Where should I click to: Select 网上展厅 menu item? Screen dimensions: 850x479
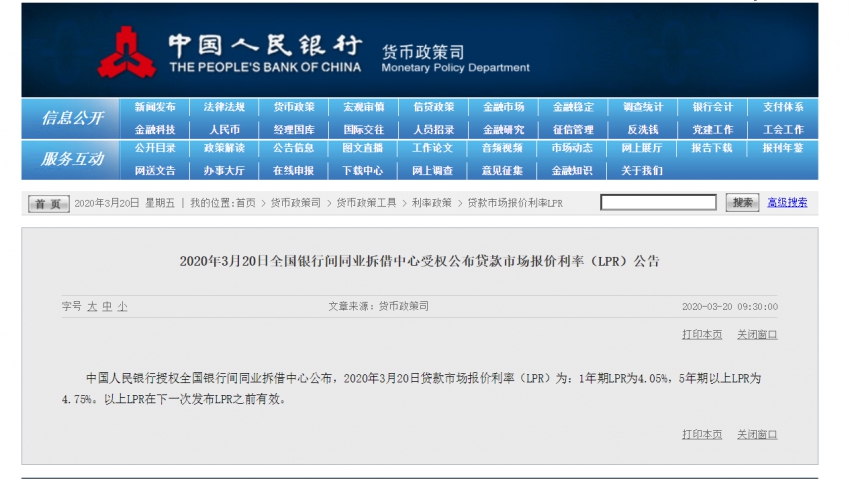click(x=642, y=148)
